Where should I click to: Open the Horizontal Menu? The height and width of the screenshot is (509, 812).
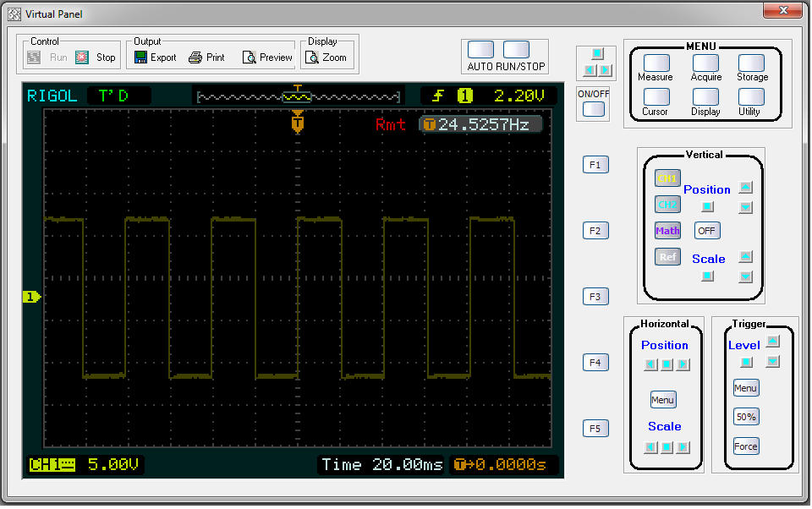[663, 400]
